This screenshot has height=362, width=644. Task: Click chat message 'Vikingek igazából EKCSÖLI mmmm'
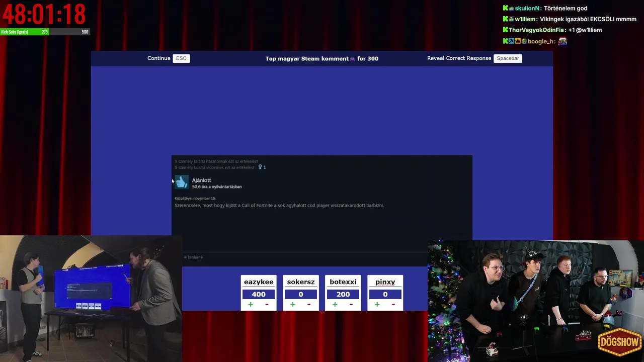point(588,19)
